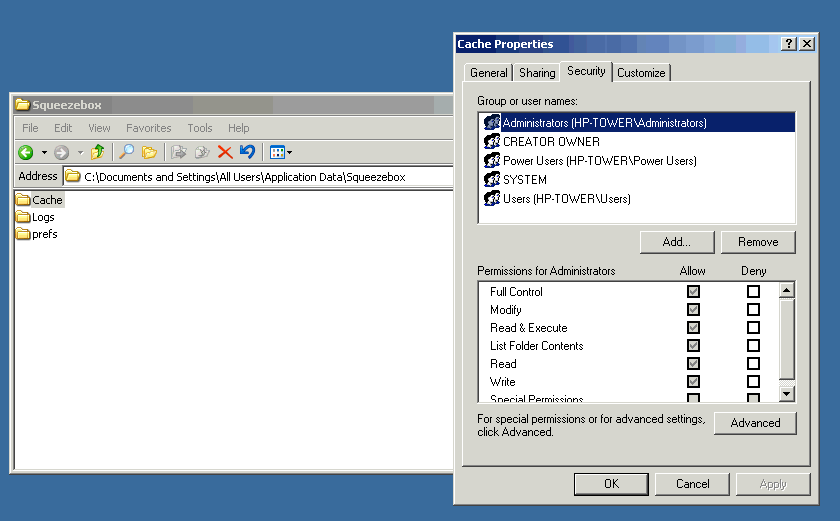Click the green Back arrow button

pos(26,152)
